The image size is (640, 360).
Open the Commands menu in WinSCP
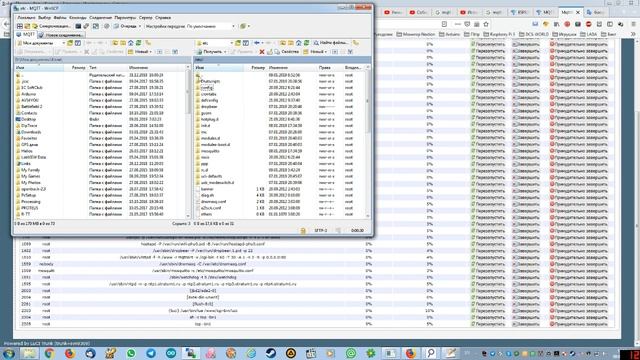78,18
